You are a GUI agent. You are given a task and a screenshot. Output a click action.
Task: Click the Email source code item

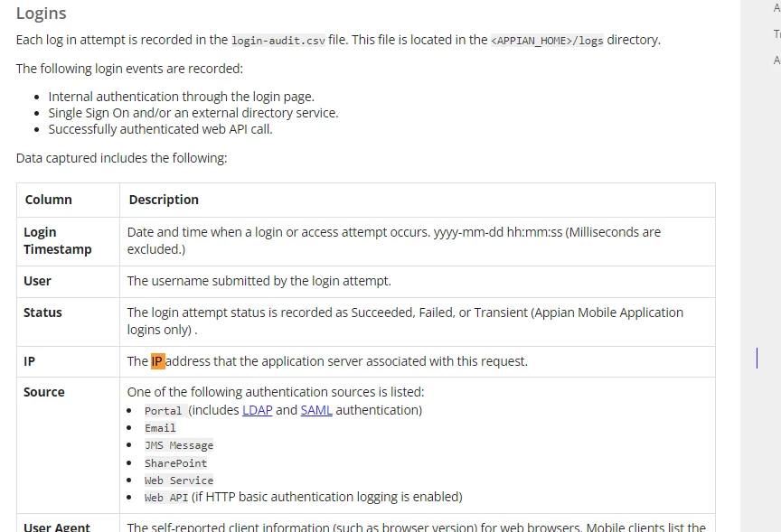(x=160, y=428)
